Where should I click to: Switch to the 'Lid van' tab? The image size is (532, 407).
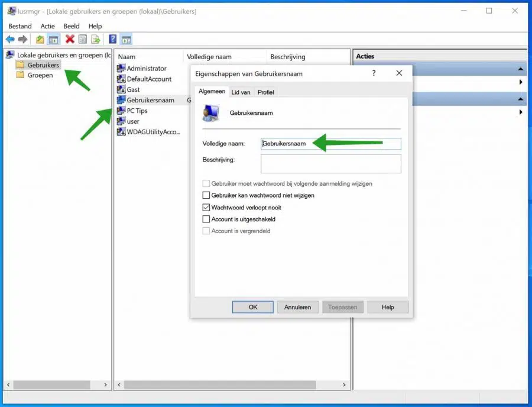241,92
